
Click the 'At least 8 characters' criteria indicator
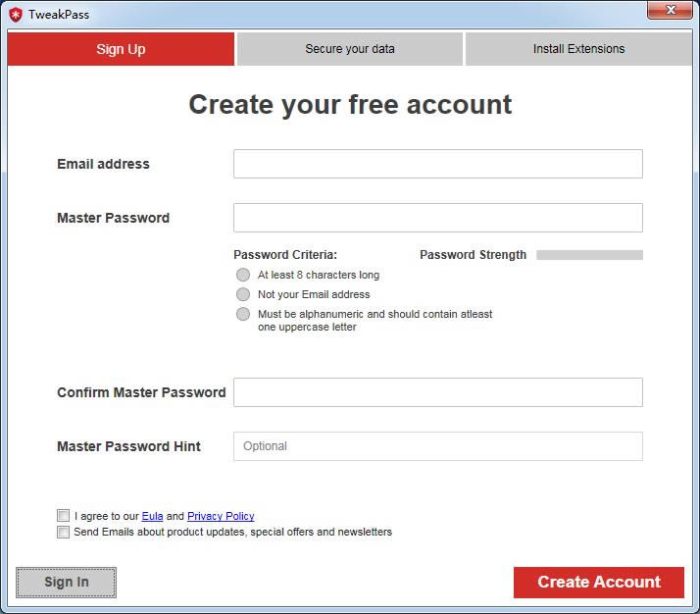[243, 275]
